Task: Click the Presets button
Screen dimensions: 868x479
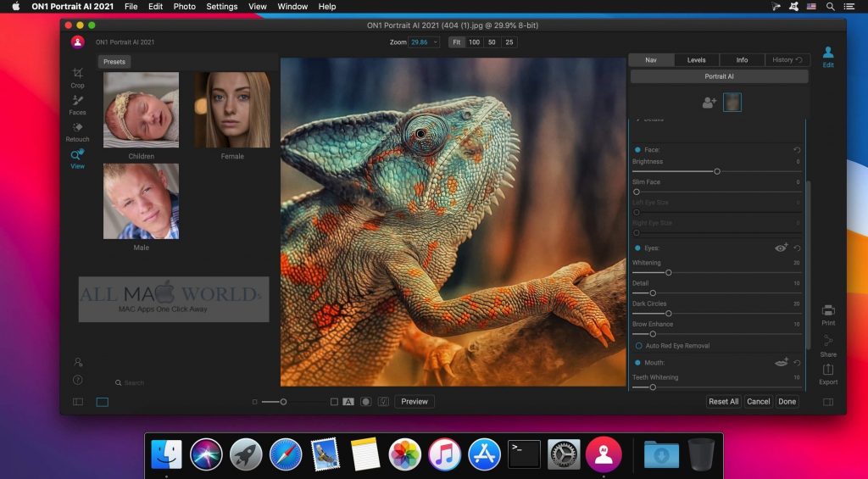Action: [114, 62]
